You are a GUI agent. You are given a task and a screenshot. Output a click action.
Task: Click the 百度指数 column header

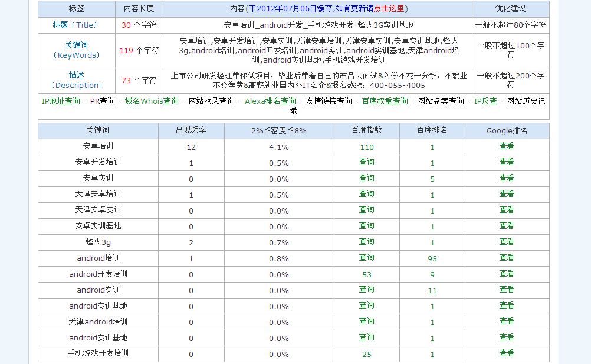(367, 130)
